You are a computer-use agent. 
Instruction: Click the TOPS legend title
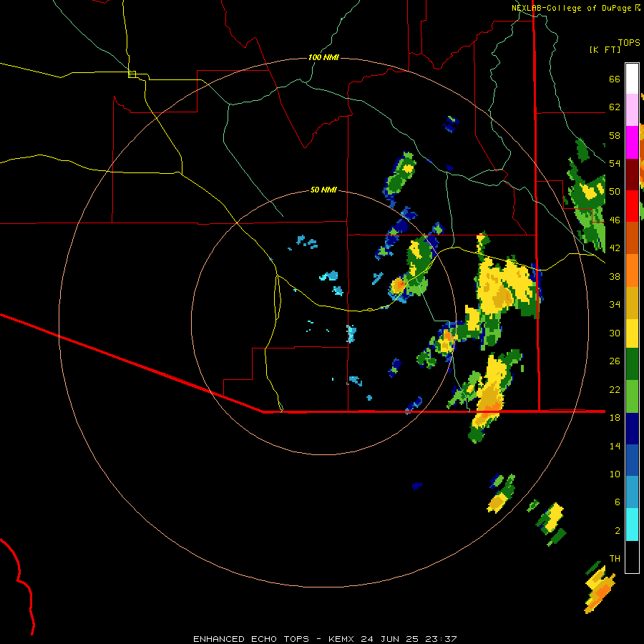coord(629,42)
